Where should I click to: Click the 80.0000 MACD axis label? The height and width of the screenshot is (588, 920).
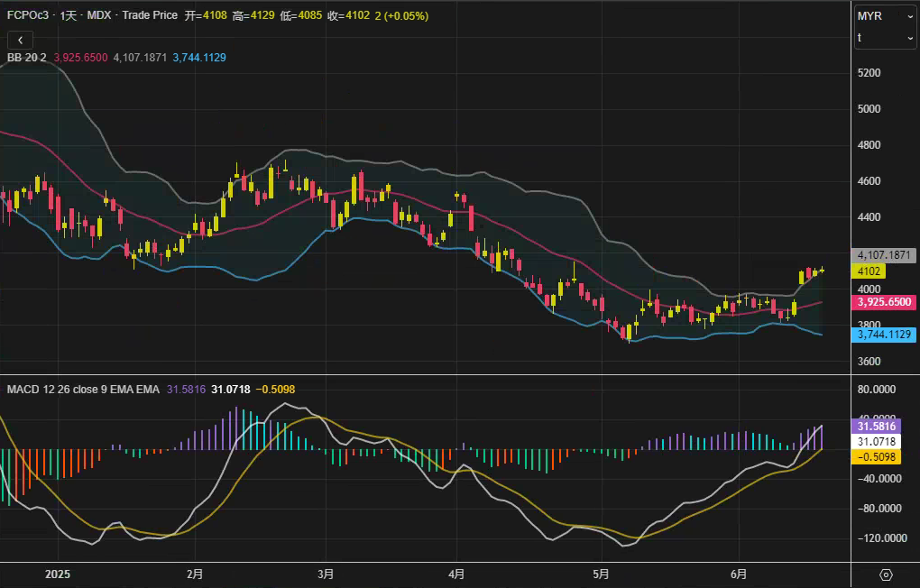click(x=877, y=389)
